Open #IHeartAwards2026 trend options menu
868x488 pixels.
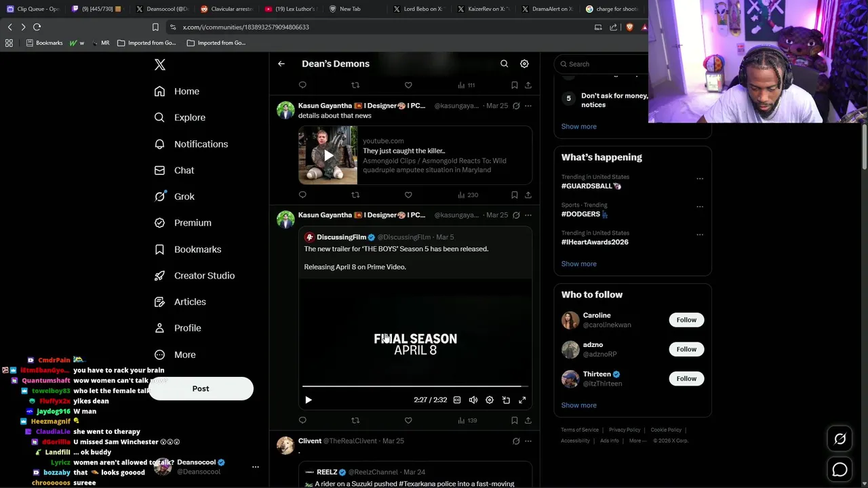click(x=700, y=235)
